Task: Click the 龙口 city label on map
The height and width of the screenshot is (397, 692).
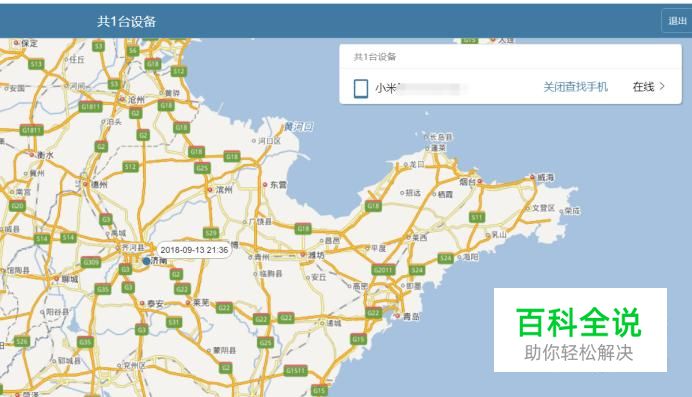Action: click(x=417, y=164)
